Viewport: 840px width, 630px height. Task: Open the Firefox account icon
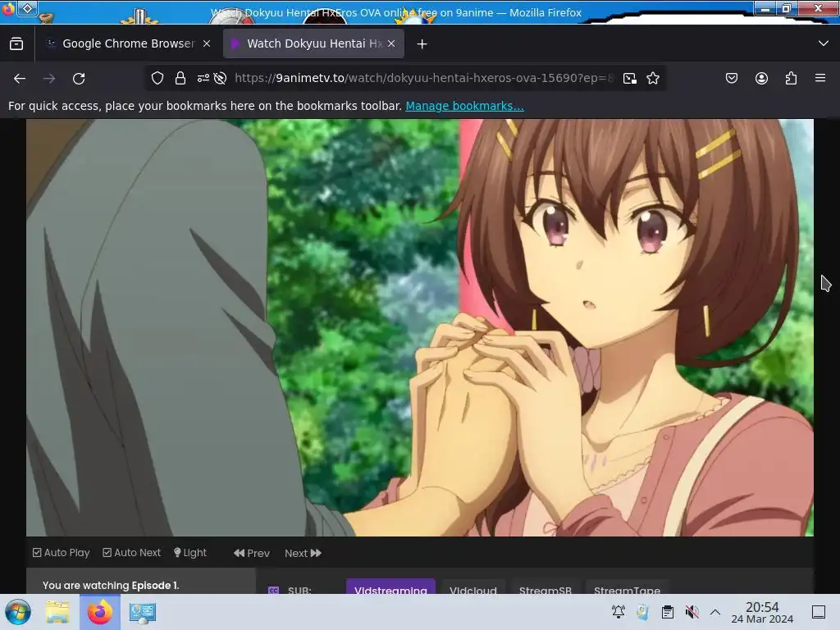[761, 78]
